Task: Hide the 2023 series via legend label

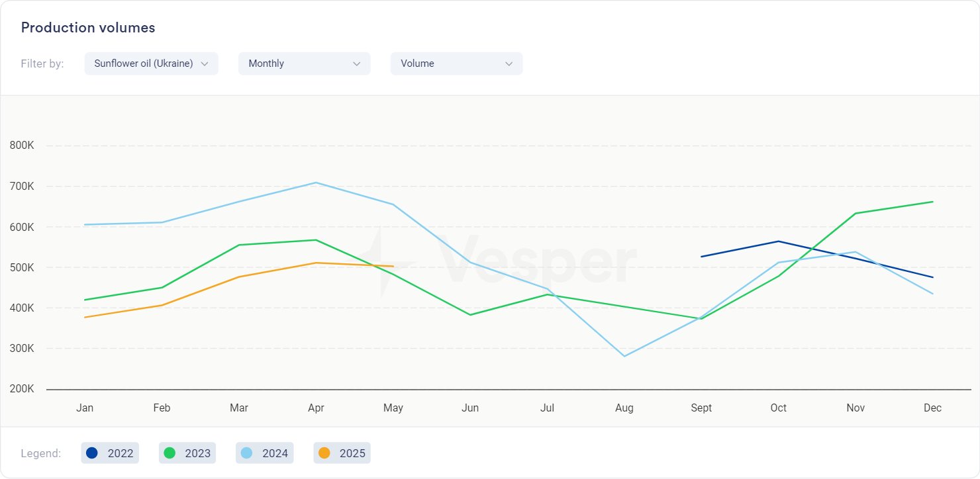Action: point(198,453)
